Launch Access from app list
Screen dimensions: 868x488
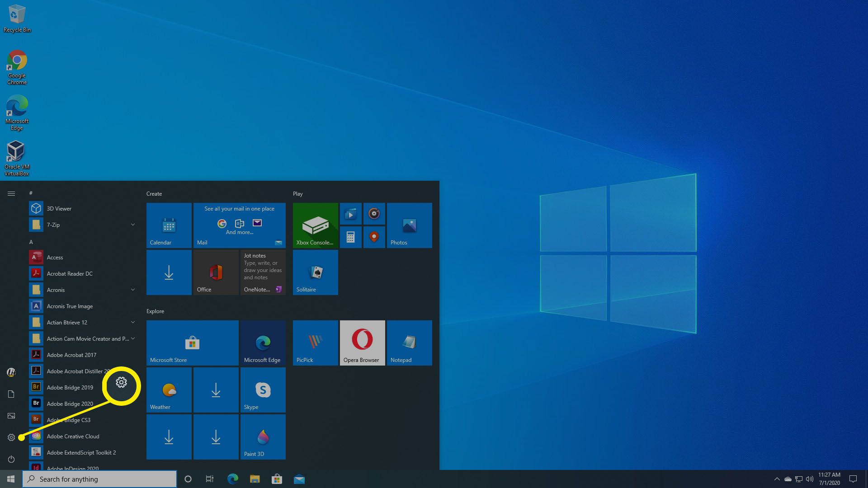(x=83, y=257)
